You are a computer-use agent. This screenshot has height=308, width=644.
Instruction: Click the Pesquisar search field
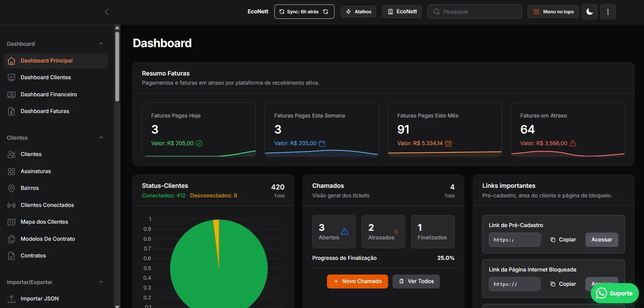coord(475,12)
